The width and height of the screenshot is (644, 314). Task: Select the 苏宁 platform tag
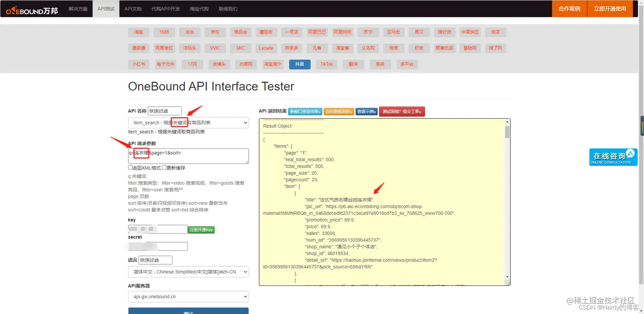[368, 32]
